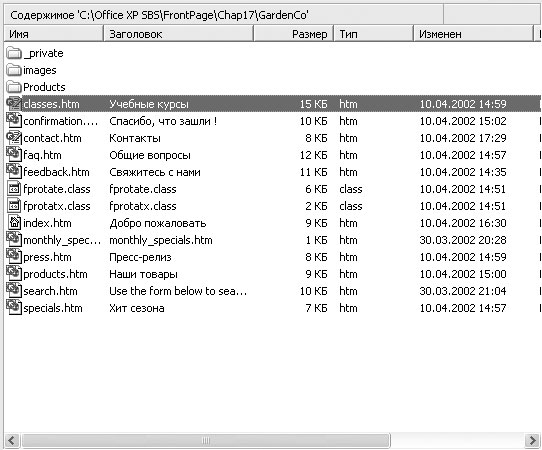
Task: Click the 'class' type of fprotatx.class
Action: 351,206
